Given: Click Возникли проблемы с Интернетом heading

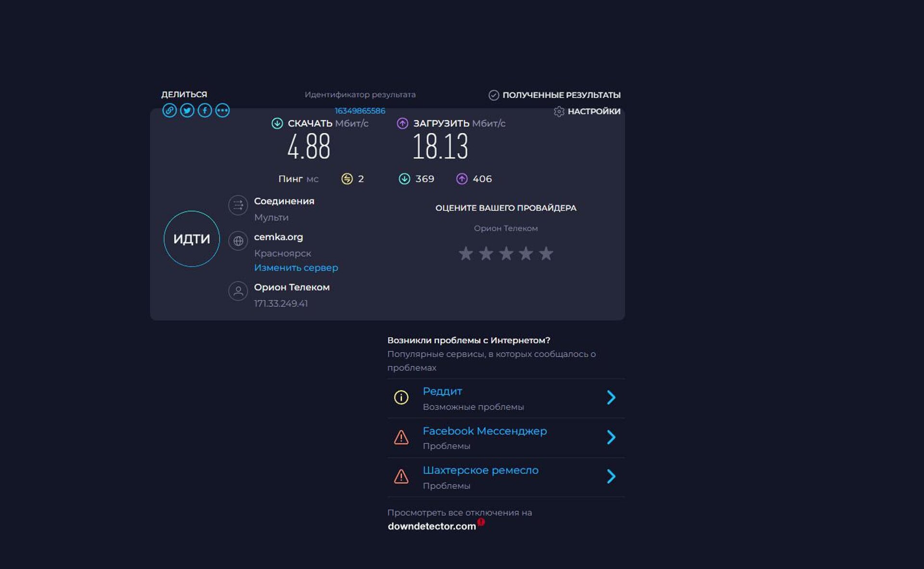Looking at the screenshot, I should (469, 340).
